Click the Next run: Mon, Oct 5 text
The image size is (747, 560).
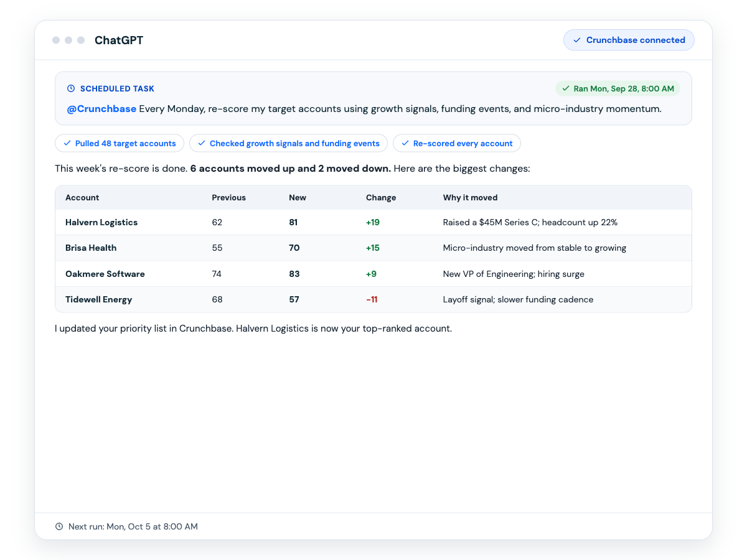coord(133,526)
